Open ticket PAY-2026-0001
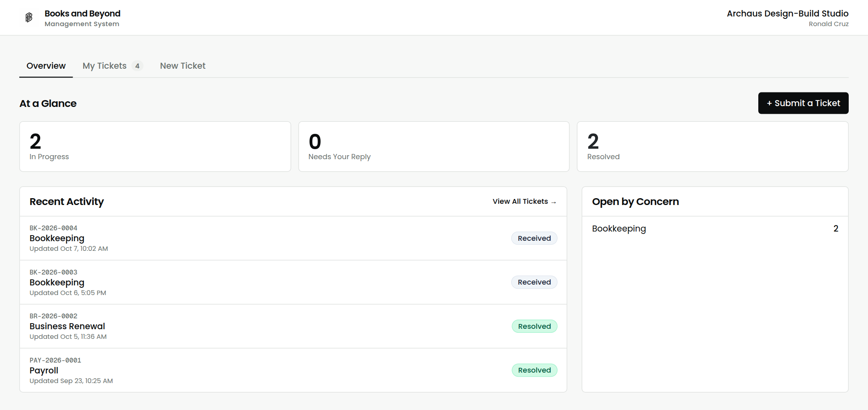 click(293, 370)
